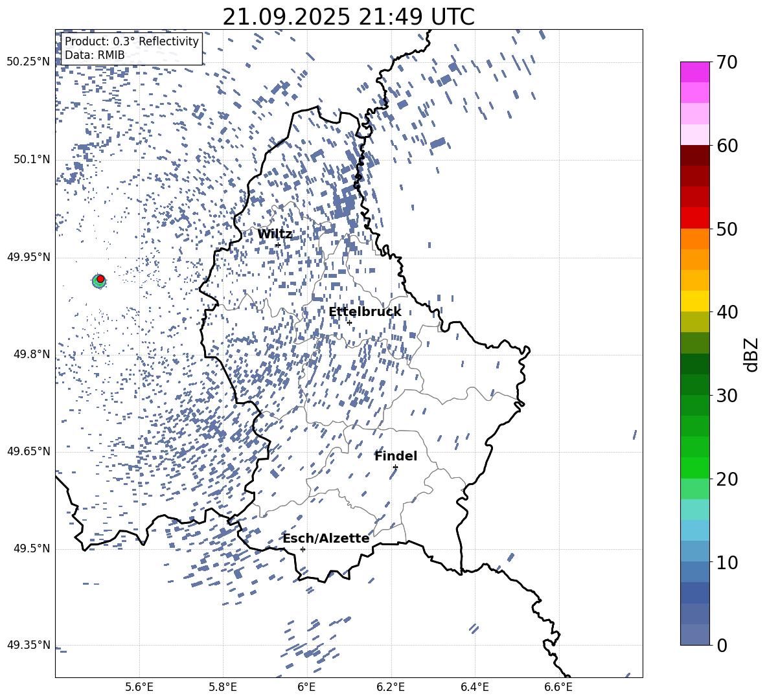Select the Findel city label
This screenshot has width=767, height=700.
point(396,456)
